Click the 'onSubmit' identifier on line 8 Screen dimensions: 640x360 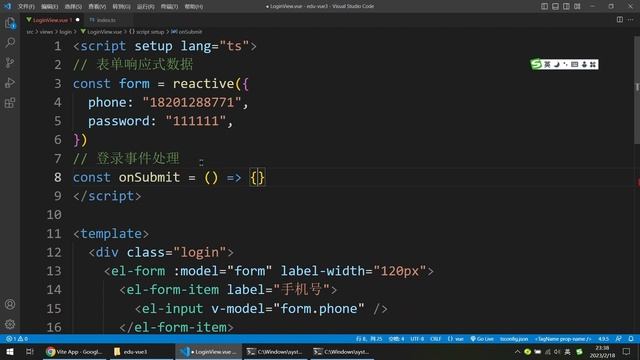[149, 178]
